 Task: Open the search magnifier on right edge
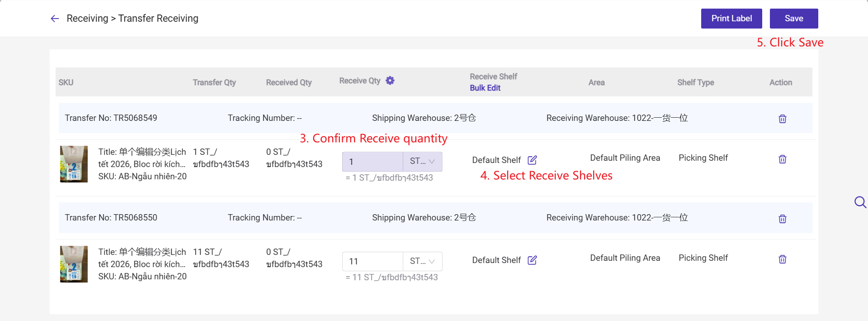[x=860, y=202]
